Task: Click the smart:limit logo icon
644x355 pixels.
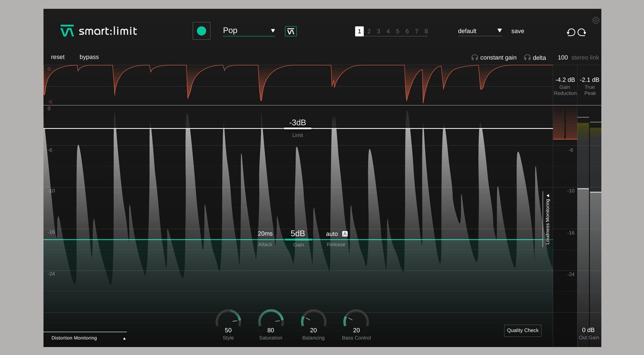Action: click(67, 31)
